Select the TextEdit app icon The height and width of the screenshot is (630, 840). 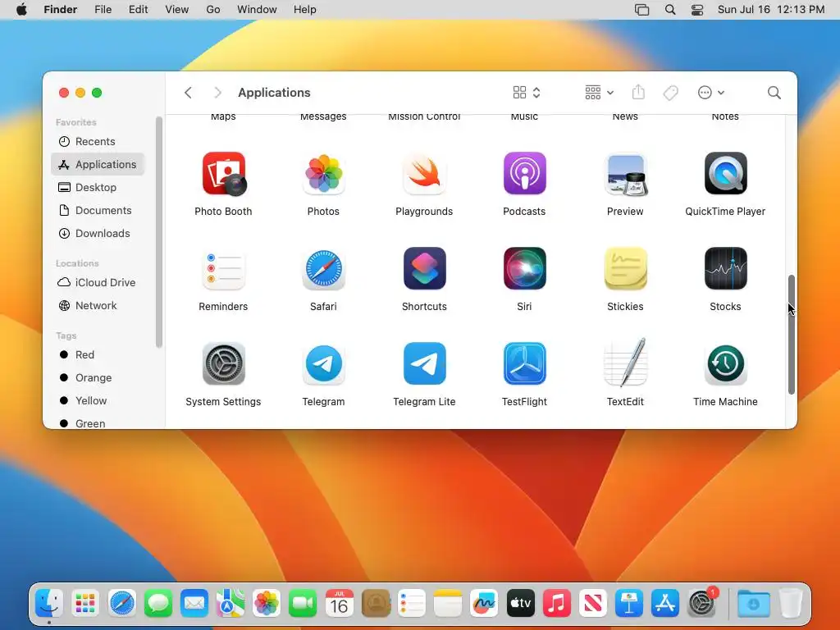tap(625, 363)
